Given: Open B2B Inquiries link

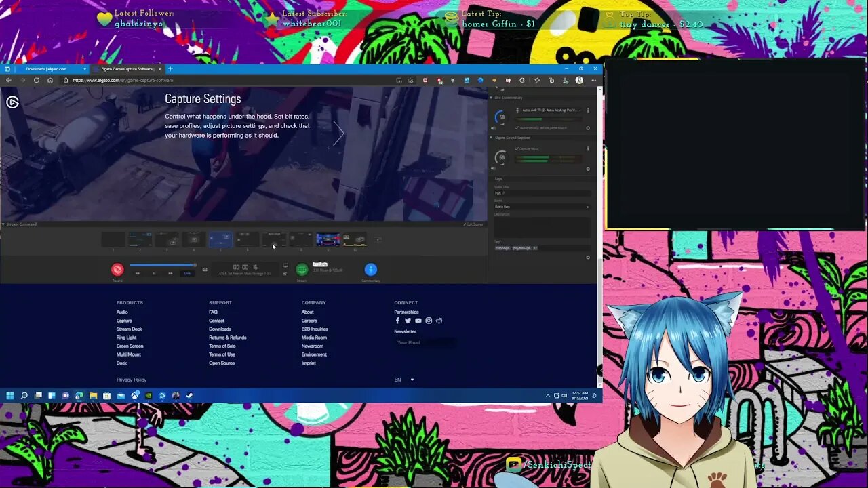Looking at the screenshot, I should [x=315, y=329].
